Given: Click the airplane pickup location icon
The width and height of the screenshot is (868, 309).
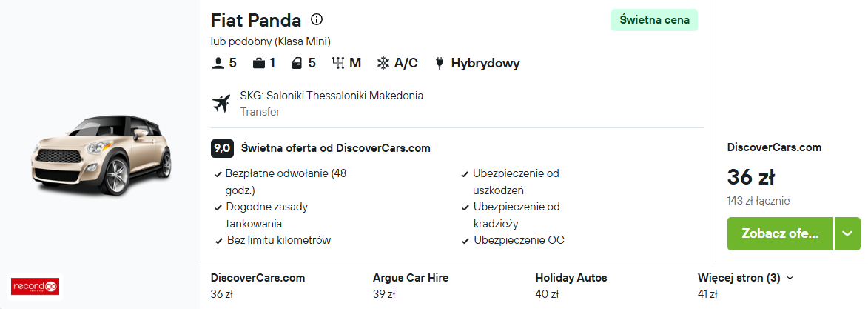Looking at the screenshot, I should pyautogui.click(x=221, y=103).
